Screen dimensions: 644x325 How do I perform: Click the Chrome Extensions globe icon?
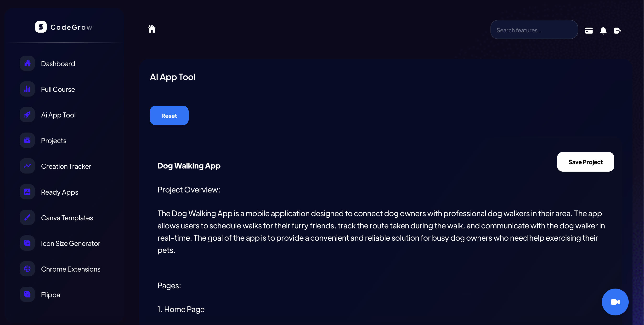tap(27, 269)
